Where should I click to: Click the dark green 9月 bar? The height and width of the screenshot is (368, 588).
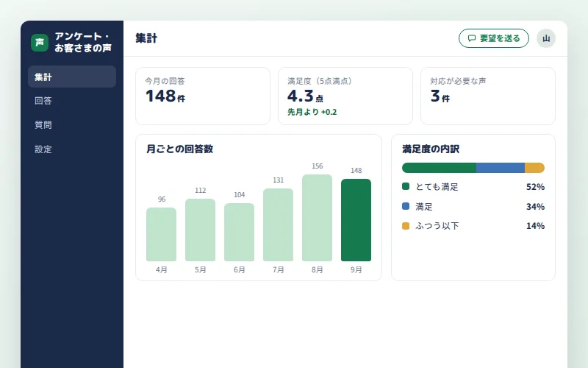(356, 220)
